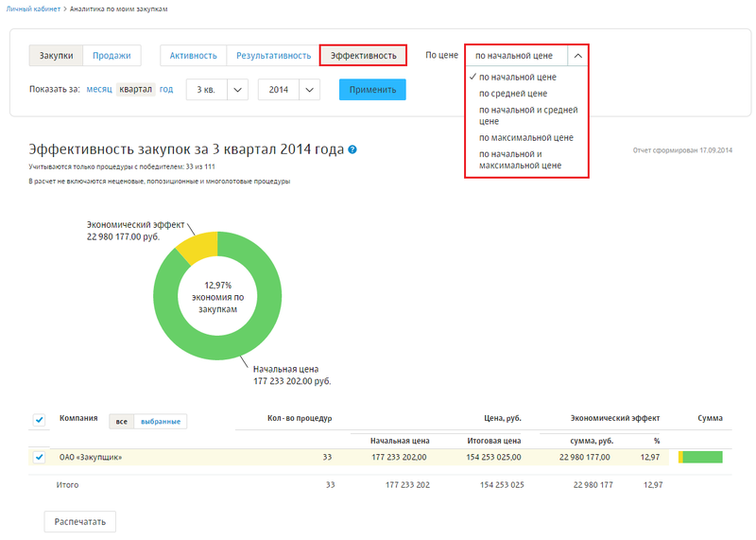Toggle the select-all checkbox in the table header
This screenshot has height=540, width=756.
click(39, 420)
